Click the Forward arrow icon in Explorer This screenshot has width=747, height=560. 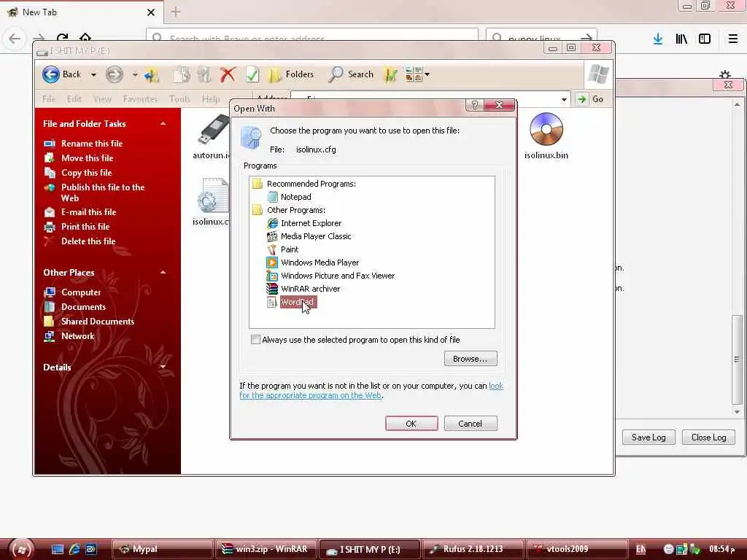pos(115,74)
